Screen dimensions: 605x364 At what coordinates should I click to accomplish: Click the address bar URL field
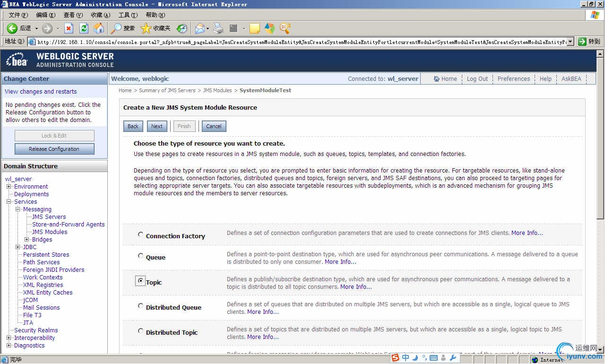click(301, 42)
